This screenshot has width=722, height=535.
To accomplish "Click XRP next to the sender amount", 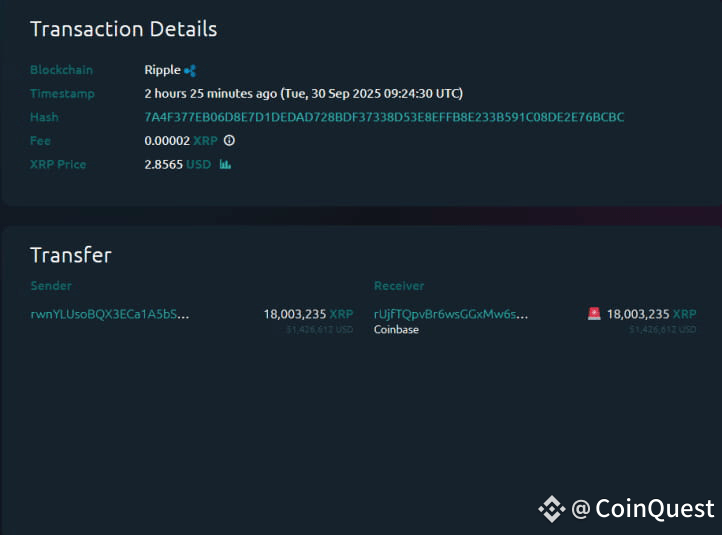I will [x=341, y=314].
